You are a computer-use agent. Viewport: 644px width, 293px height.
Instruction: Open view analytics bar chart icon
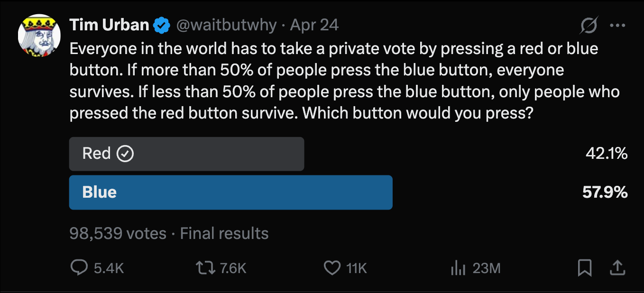[457, 268]
